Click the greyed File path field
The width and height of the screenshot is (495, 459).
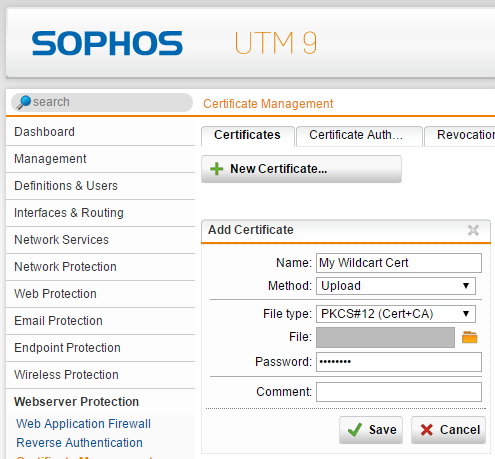click(385, 337)
